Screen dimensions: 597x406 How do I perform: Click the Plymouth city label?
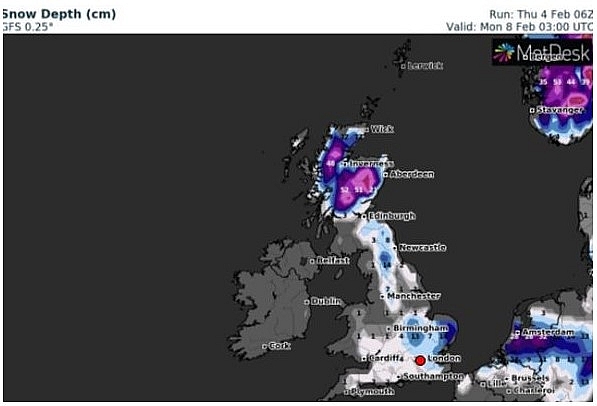[372, 391]
